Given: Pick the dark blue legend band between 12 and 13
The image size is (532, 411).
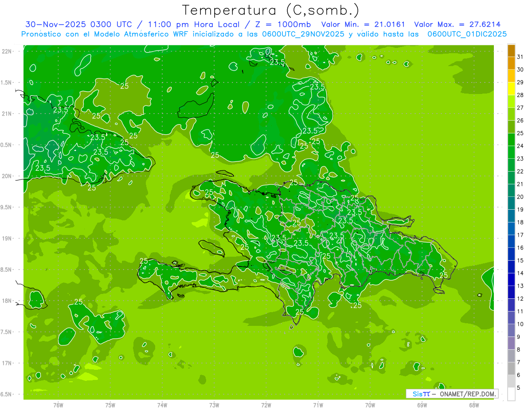Looking at the screenshot, I should pos(511,293).
